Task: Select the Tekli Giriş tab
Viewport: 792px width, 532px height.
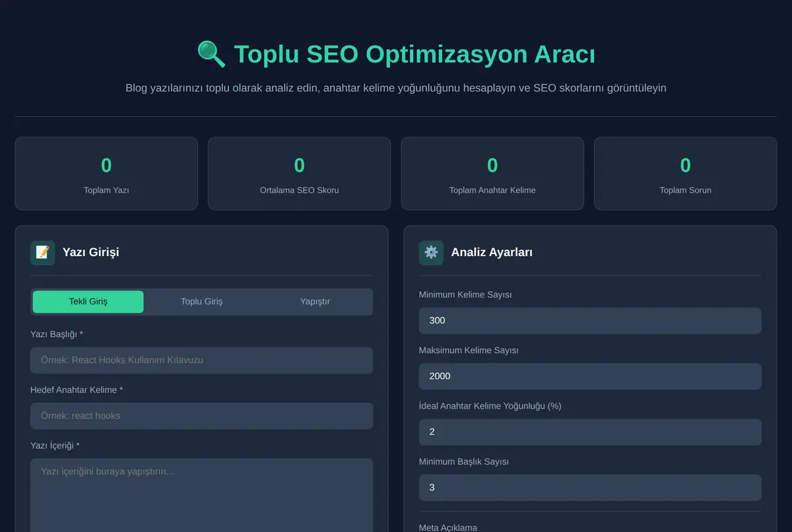Action: click(x=88, y=302)
